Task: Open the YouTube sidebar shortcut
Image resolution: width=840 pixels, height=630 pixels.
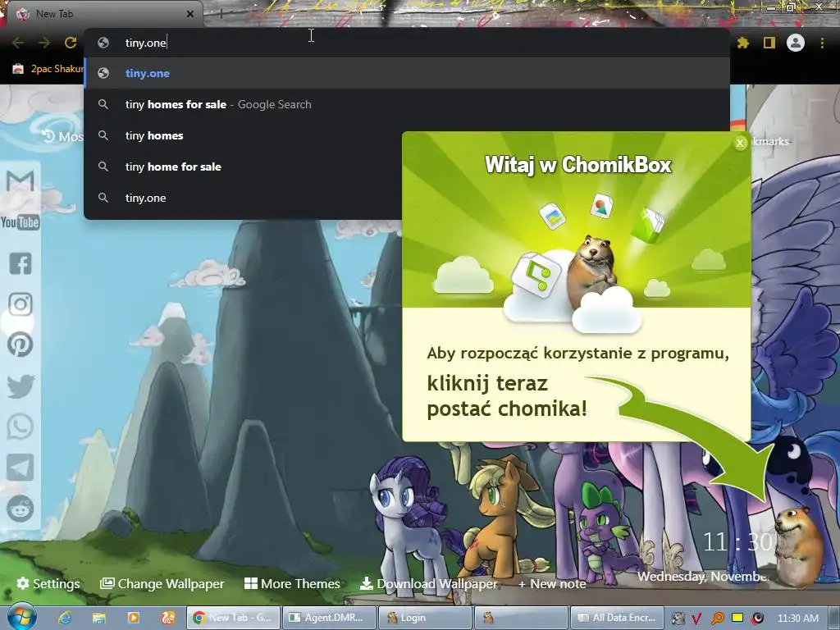Action: pos(21,221)
